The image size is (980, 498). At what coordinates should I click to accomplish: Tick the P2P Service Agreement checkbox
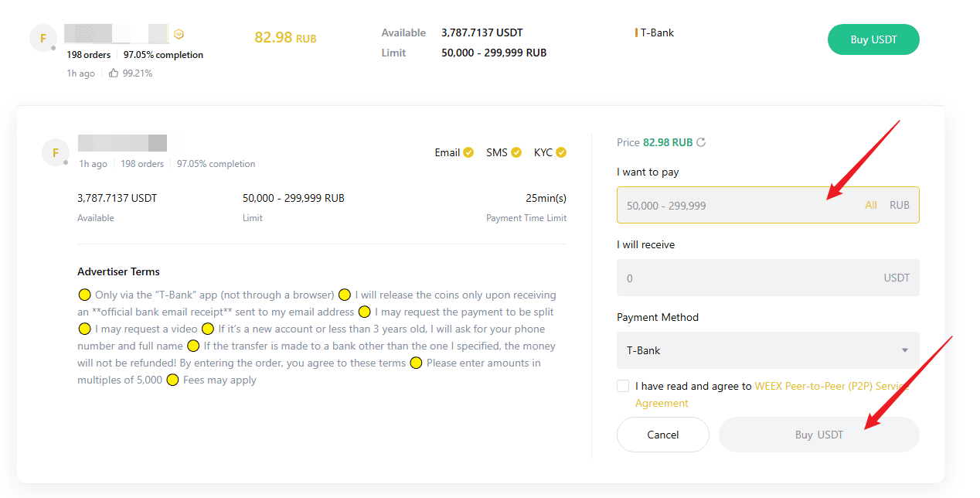[x=623, y=385]
